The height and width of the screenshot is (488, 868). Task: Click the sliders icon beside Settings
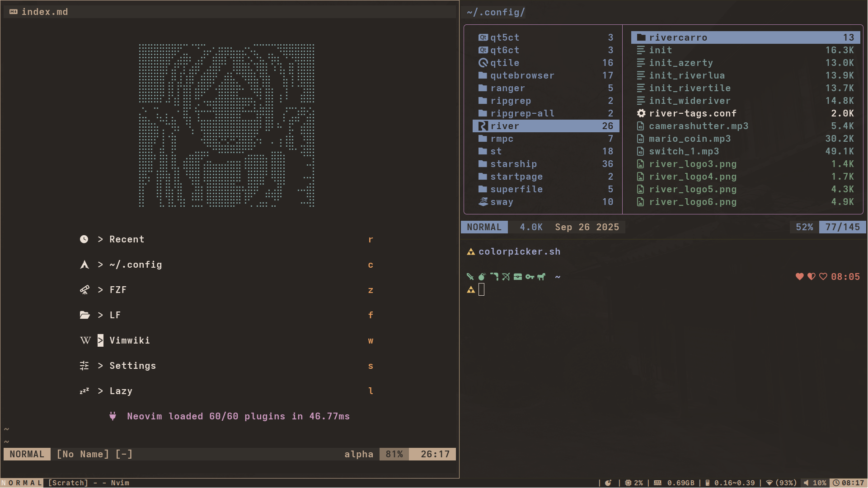click(x=84, y=366)
